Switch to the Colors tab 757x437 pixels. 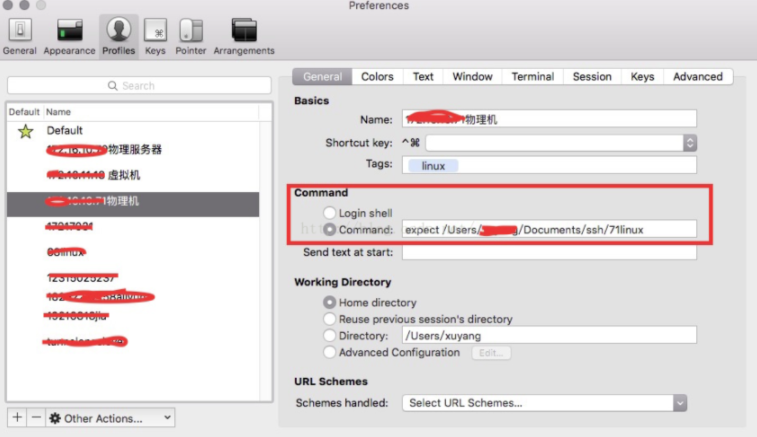point(377,76)
